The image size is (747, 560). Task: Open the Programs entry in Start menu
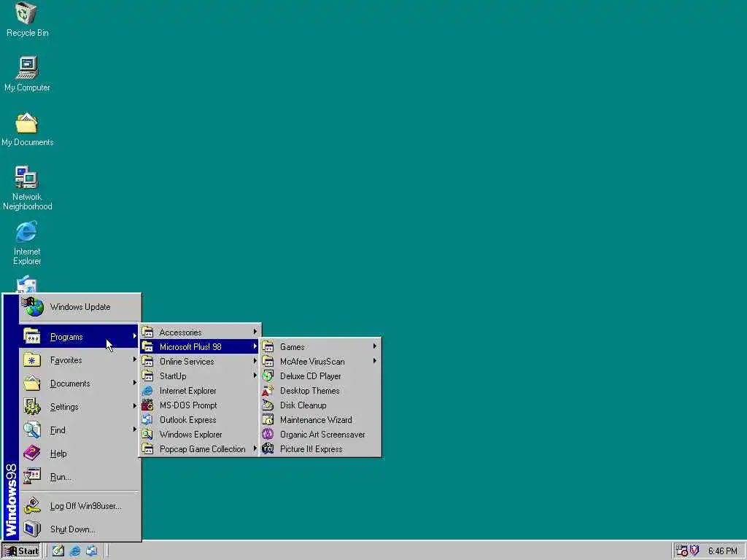pyautogui.click(x=79, y=337)
